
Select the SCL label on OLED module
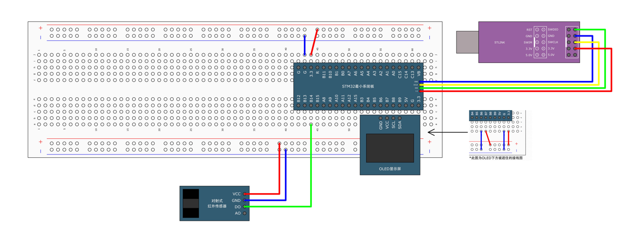[x=394, y=125]
